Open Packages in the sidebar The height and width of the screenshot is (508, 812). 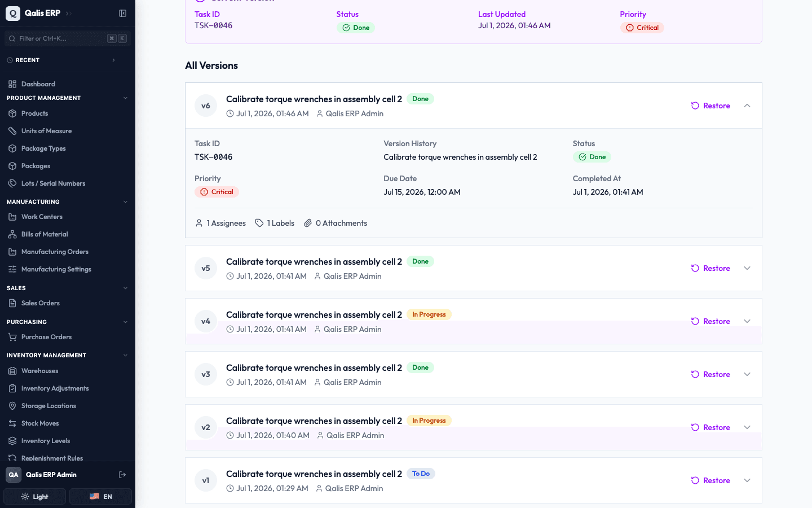tap(68, 166)
